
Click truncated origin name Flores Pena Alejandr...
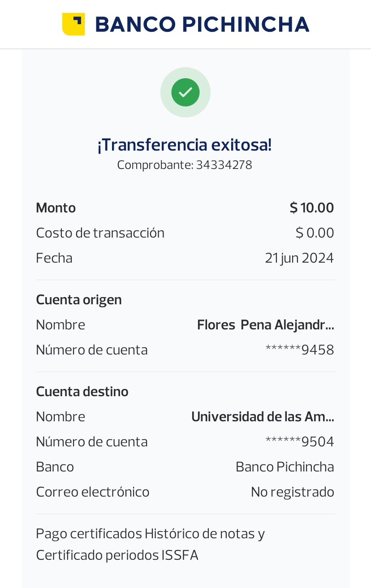265,324
